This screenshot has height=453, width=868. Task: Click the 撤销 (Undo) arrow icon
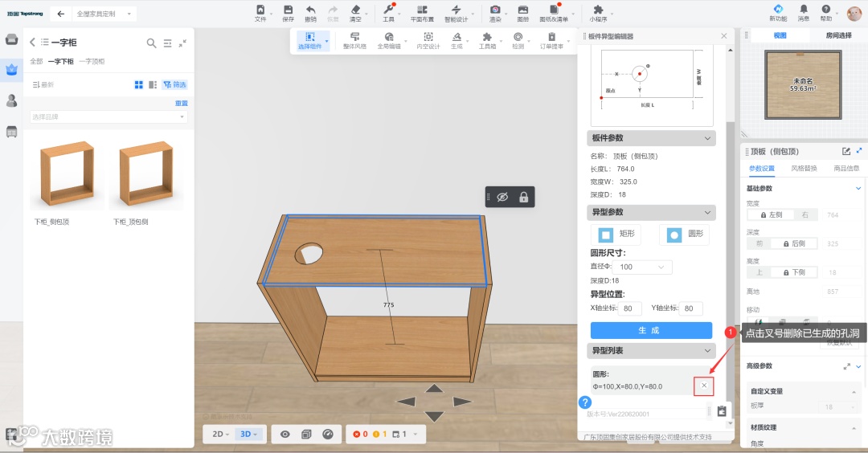[310, 10]
